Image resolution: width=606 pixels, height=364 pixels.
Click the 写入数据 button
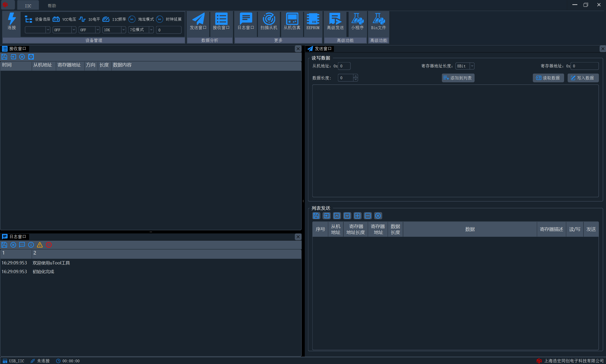[x=583, y=78]
